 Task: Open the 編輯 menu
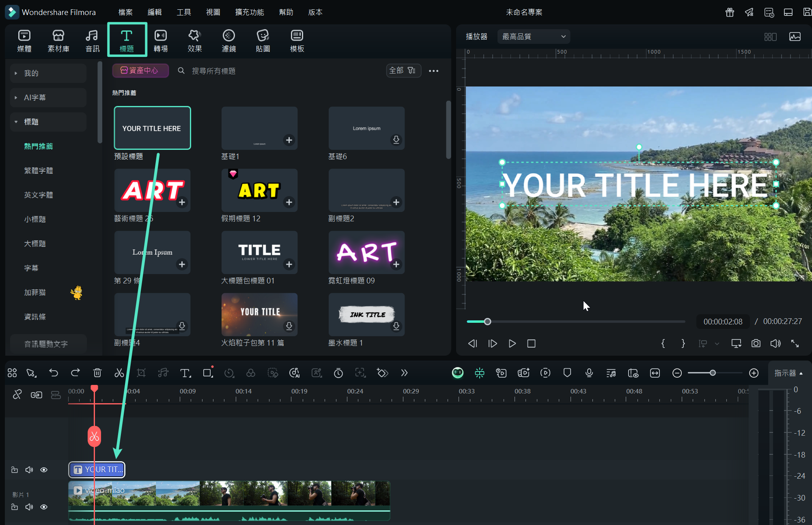pos(155,12)
